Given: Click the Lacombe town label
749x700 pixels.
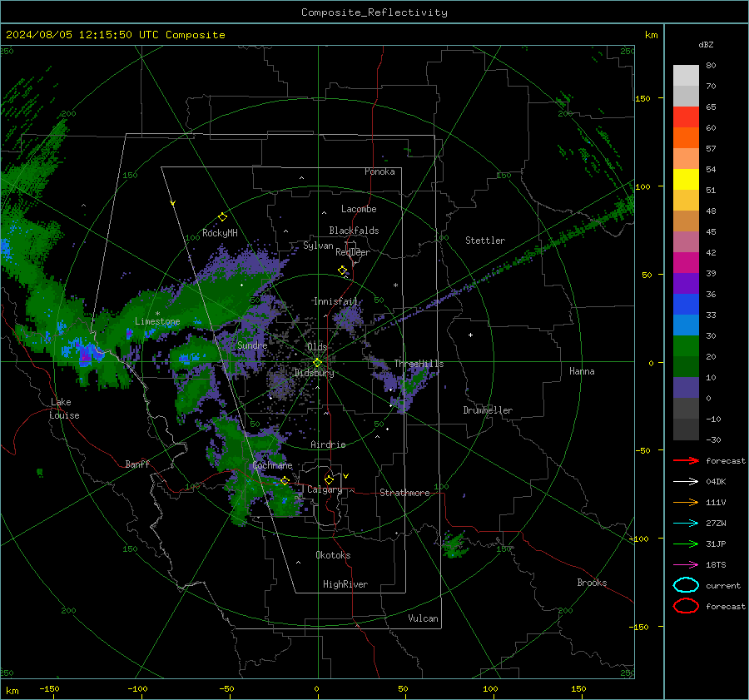Looking at the screenshot, I should 359,209.
